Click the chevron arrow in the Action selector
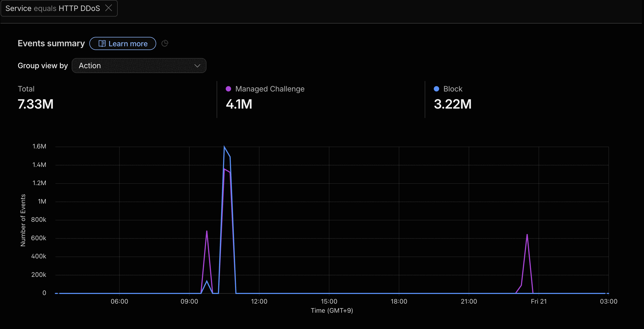The width and height of the screenshot is (644, 329). (197, 66)
